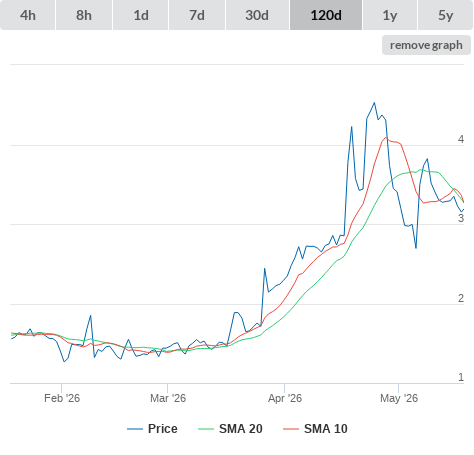Click the Mar '26 axis label
The width and height of the screenshot is (474, 455).
[x=168, y=398]
